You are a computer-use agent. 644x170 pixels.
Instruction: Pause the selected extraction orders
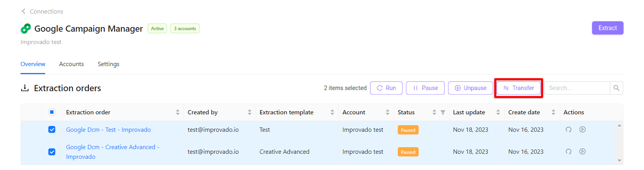click(x=425, y=88)
